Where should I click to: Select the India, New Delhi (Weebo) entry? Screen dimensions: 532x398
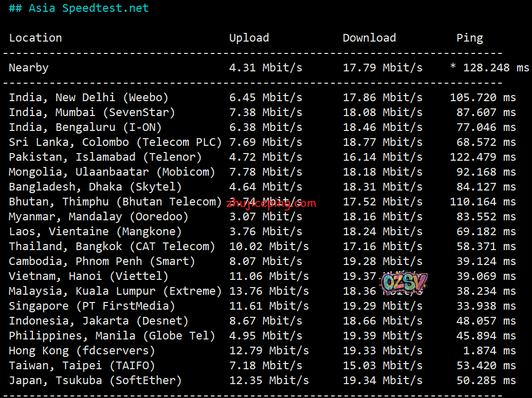click(x=88, y=98)
